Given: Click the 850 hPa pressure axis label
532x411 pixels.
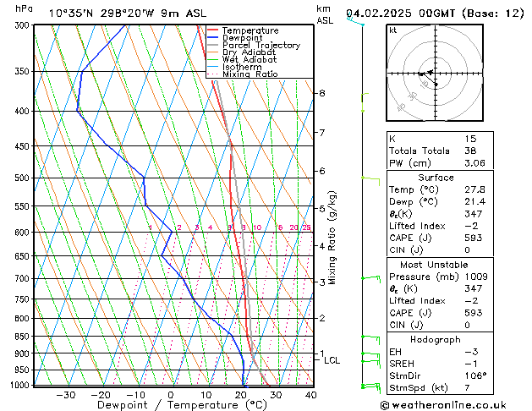Looking at the screenshot, I should point(24,337).
